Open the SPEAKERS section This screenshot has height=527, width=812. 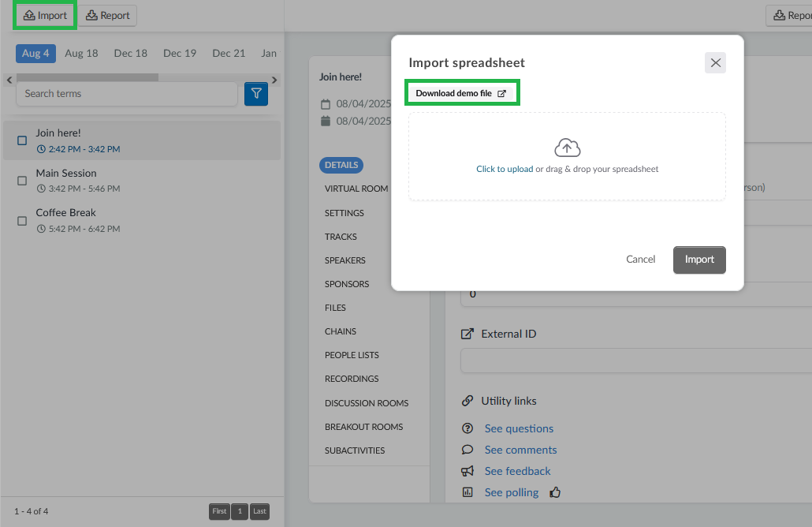click(x=345, y=260)
